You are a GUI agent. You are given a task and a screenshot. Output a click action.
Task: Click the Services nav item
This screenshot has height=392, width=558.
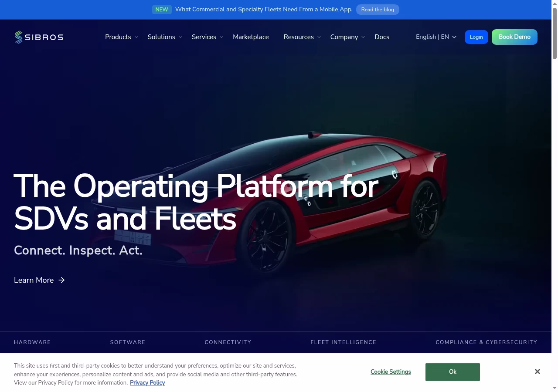204,37
